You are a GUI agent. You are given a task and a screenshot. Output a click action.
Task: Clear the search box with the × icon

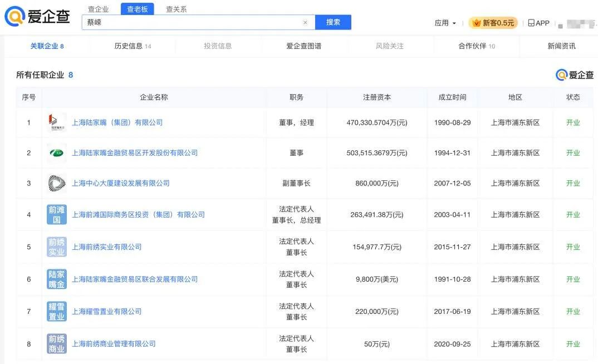305,22
